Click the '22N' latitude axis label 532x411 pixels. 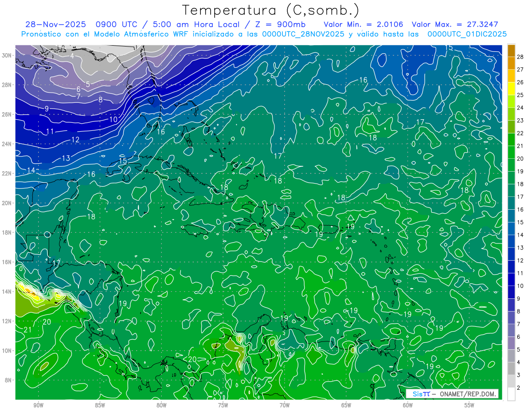point(7,173)
